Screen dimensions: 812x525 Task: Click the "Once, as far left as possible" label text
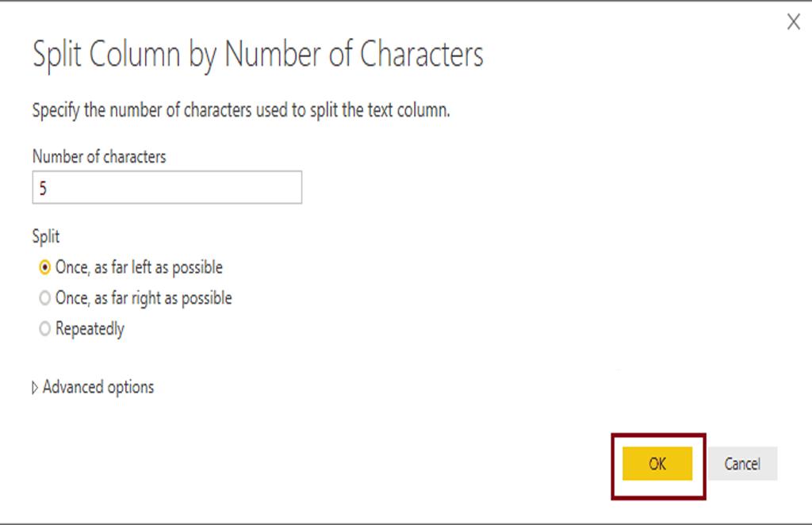click(x=139, y=268)
